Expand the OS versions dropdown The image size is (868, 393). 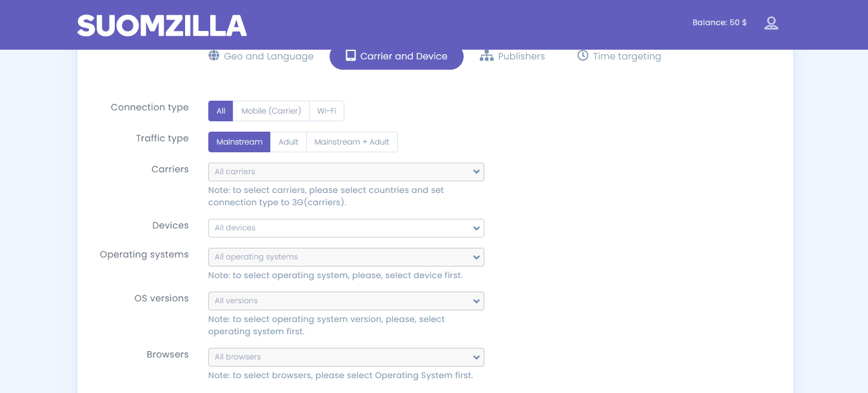(346, 301)
